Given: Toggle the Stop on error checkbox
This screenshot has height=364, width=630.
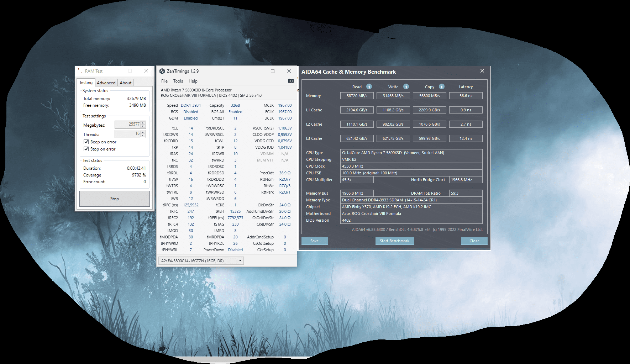Looking at the screenshot, I should (86, 149).
